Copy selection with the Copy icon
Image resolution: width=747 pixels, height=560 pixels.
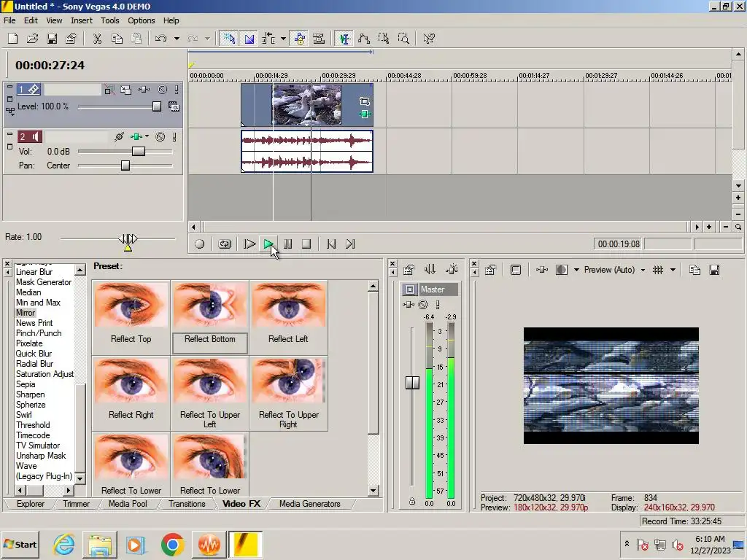tap(117, 39)
